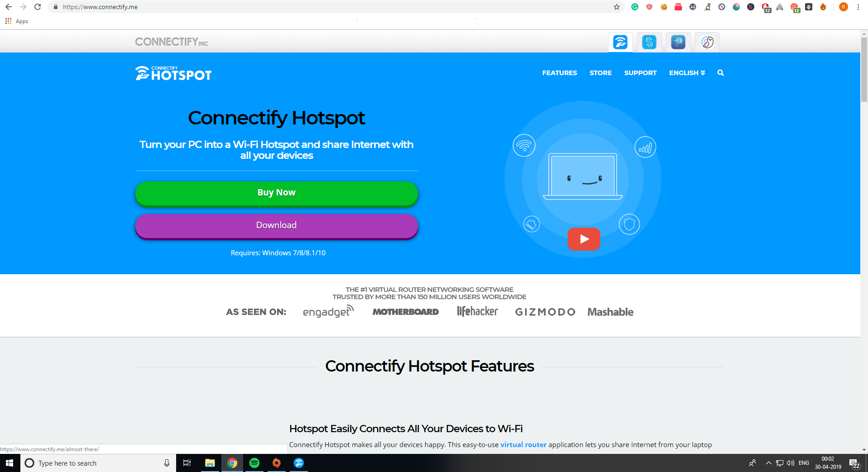Open the red shield blocker extension icon
This screenshot has height=472, width=868.
point(649,7)
